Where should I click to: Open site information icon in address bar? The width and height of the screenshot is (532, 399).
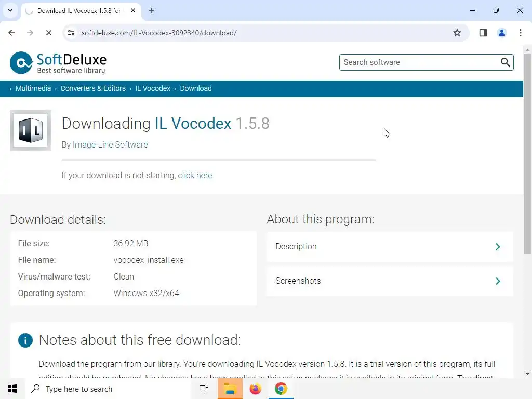tap(71, 33)
